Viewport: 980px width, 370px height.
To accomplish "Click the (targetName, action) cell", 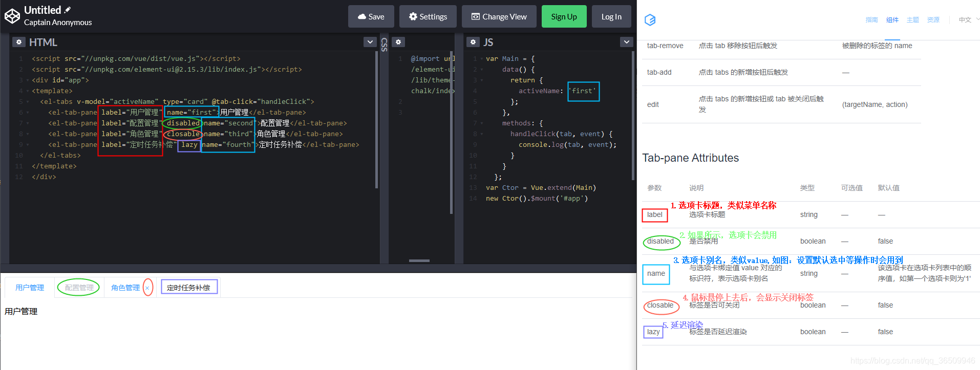I will 875,104.
